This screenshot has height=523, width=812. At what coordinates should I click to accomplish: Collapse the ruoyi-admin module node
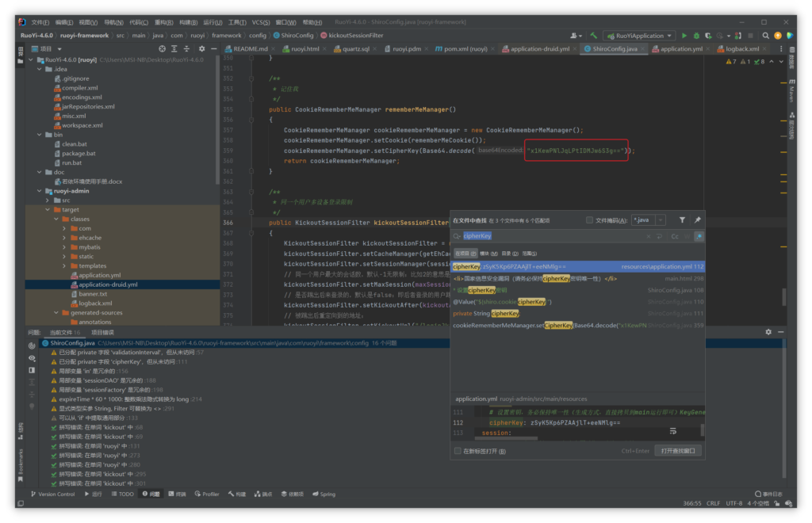[40, 191]
